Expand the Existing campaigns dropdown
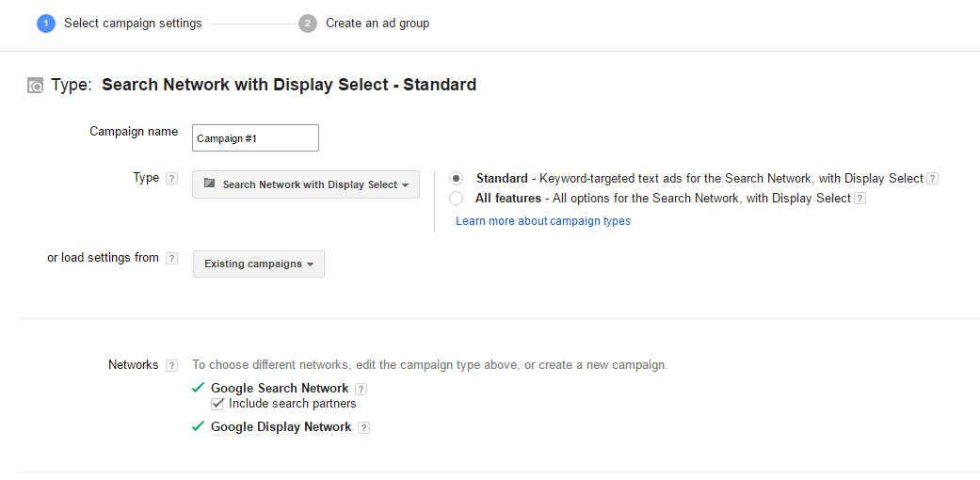 pos(259,264)
